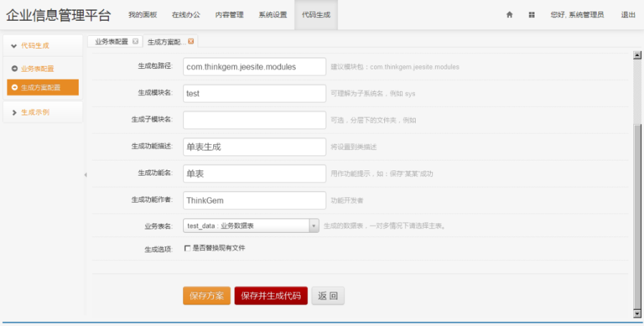
Task: Open 我的面板 in the top menu
Action: coord(142,15)
